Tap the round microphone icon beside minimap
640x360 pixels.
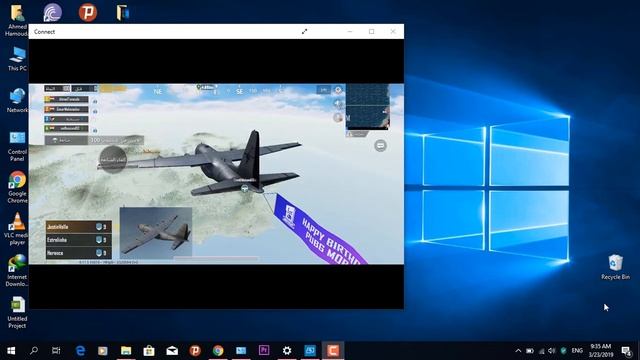tap(338, 118)
